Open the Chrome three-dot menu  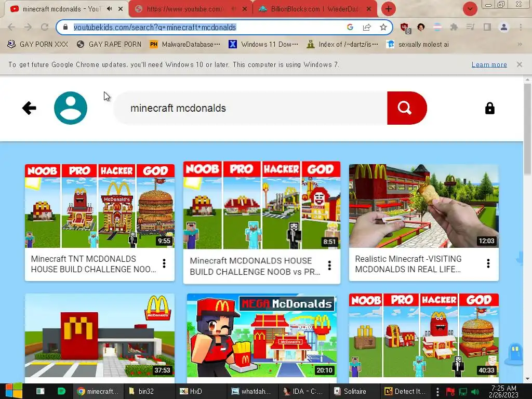click(521, 27)
